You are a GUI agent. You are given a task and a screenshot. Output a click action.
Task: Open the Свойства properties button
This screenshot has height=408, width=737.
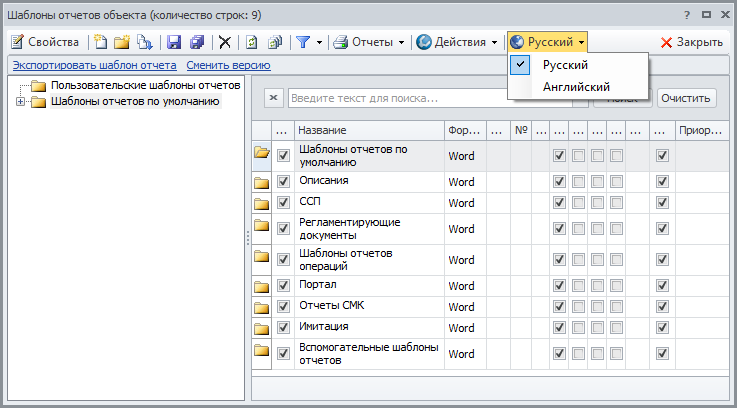coord(45,42)
